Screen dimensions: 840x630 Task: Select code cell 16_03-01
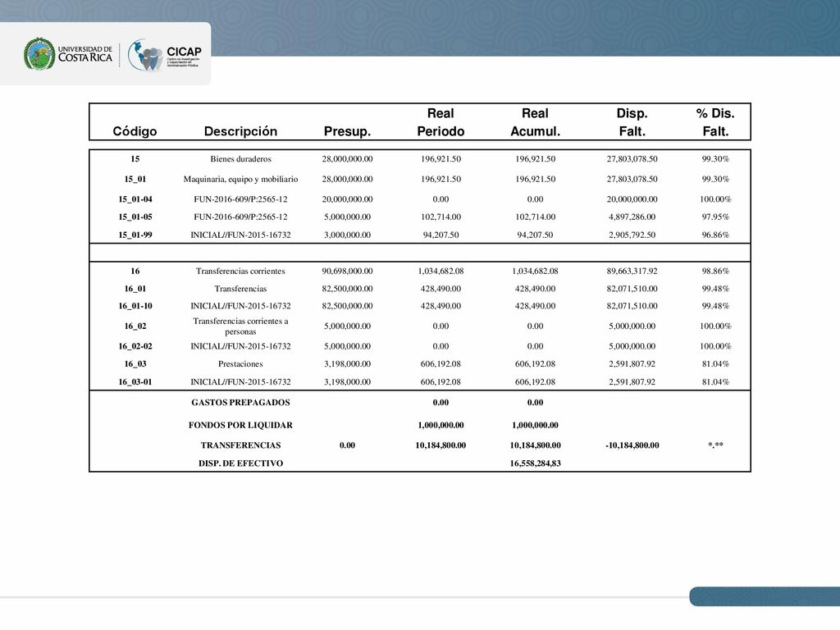point(135,382)
